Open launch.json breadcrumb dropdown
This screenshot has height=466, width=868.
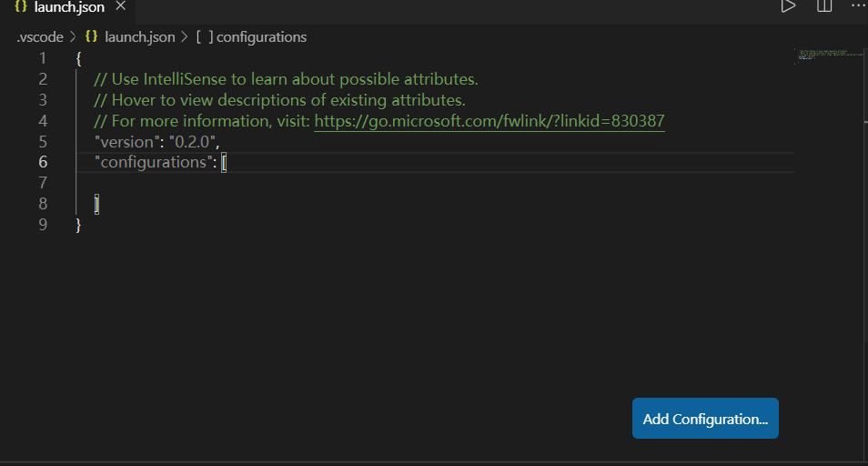pyautogui.click(x=139, y=37)
